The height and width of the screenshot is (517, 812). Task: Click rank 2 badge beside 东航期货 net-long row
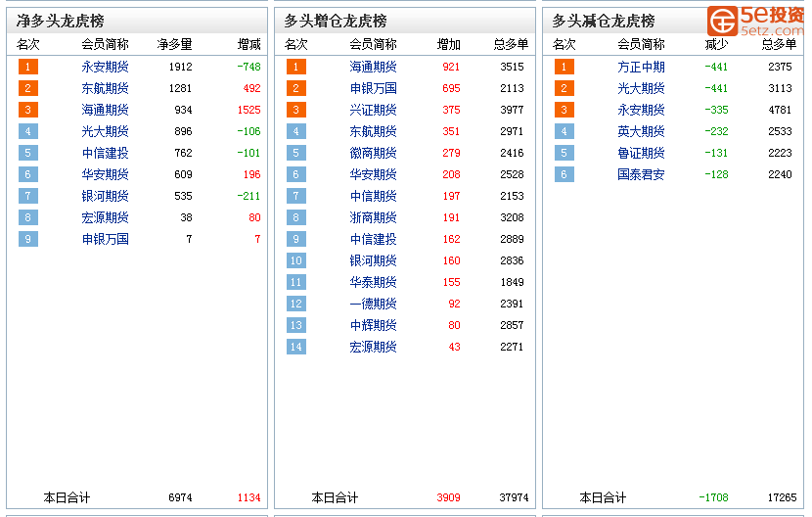coord(28,88)
